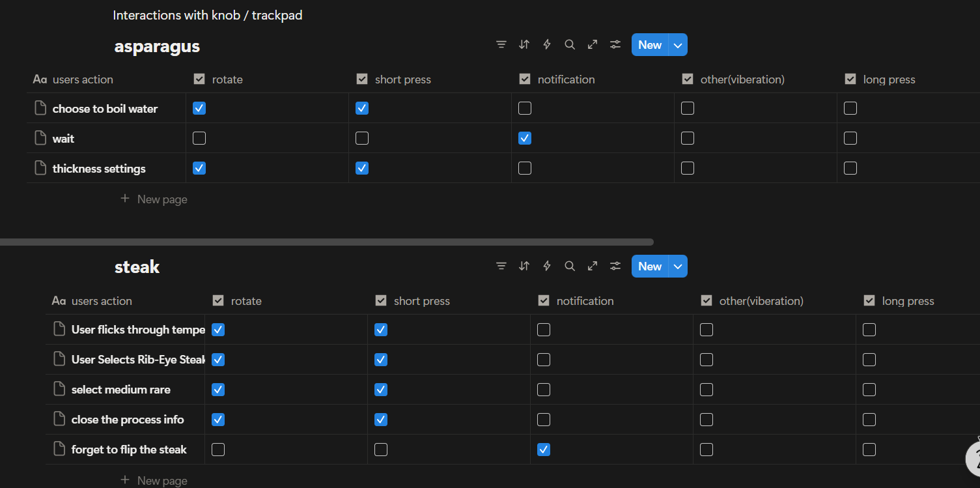Image resolution: width=980 pixels, height=488 pixels.
Task: Open 'User Selects Rib-Eye Steak' row title
Action: [139, 360]
